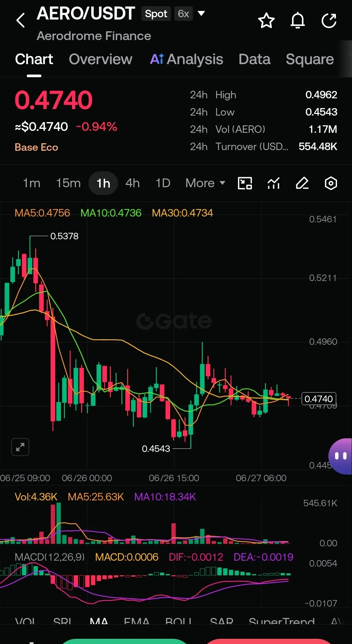Image resolution: width=352 pixels, height=644 pixels.
Task: Tap the Aerodrome Finance subtitle
Action: coord(94,36)
